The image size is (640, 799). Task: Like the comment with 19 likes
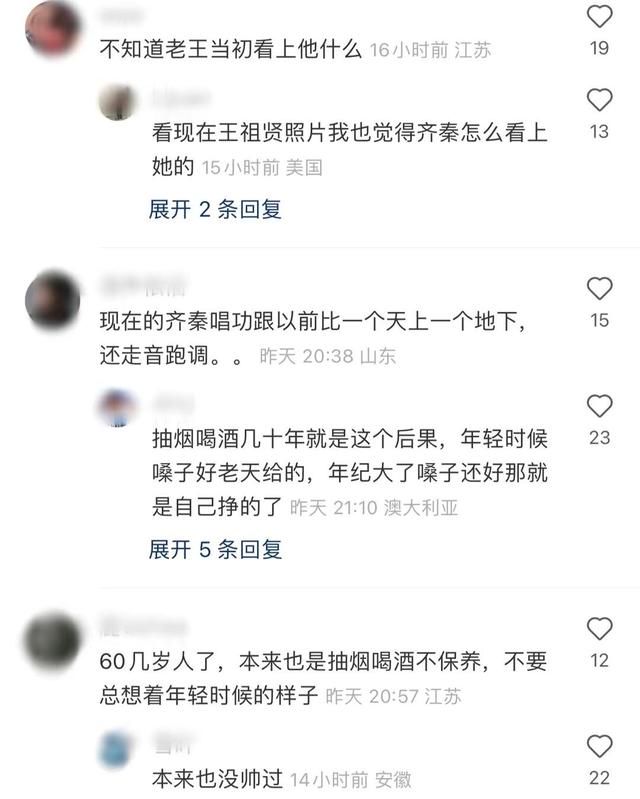click(599, 16)
